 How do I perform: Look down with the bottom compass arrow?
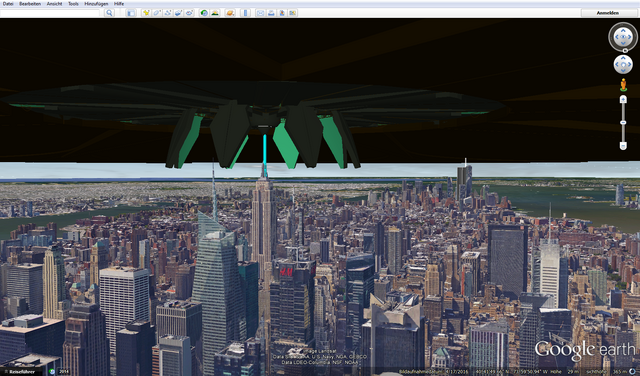click(623, 44)
